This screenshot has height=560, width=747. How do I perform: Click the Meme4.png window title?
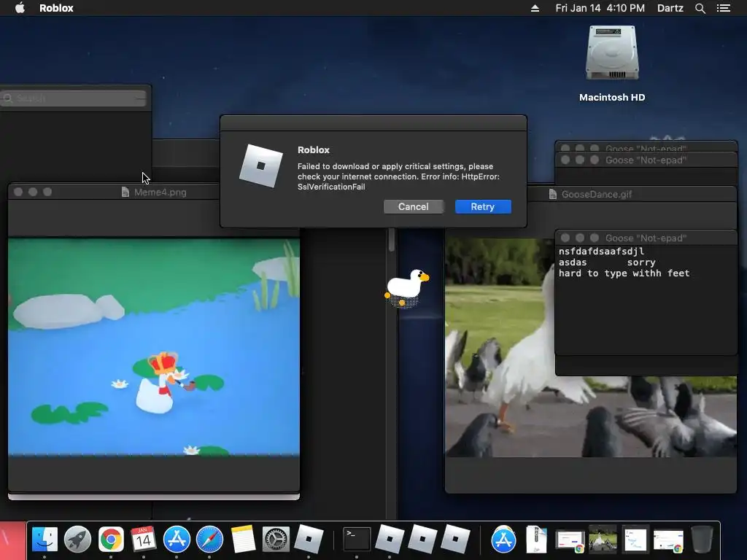(160, 192)
